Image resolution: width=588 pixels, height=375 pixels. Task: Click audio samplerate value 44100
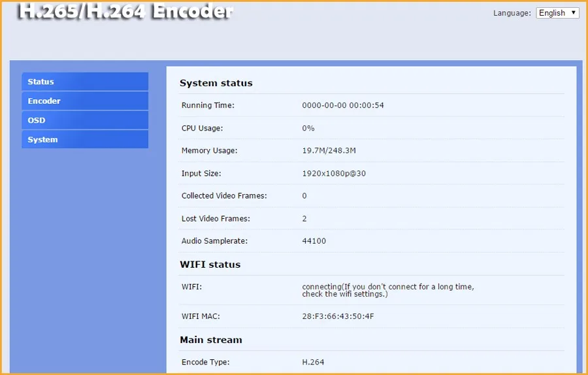pos(314,241)
